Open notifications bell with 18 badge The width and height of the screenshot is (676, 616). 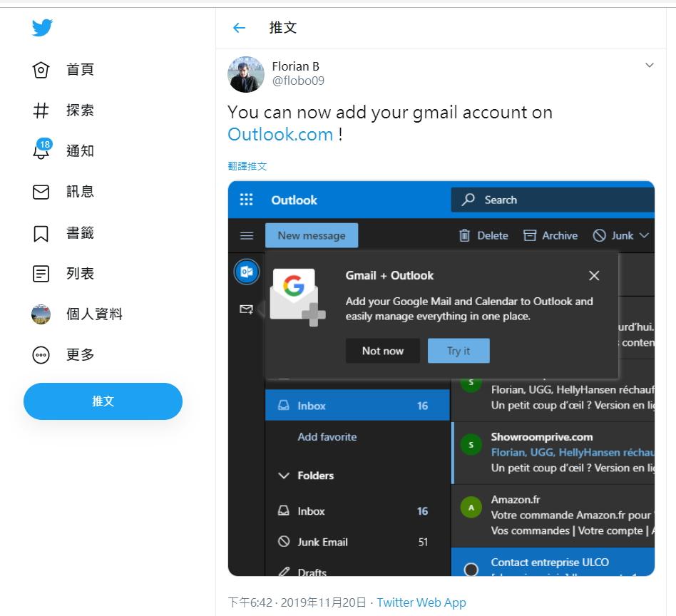pyautogui.click(x=41, y=150)
